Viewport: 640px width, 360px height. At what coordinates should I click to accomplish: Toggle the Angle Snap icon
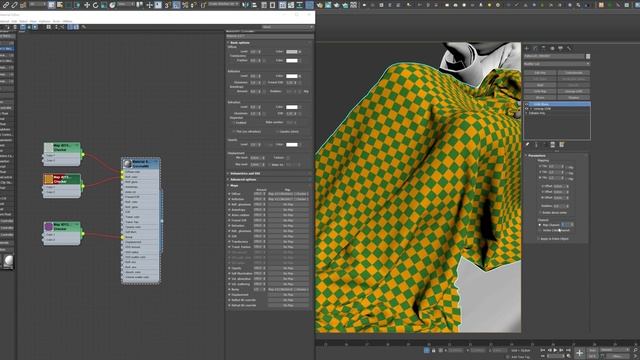coord(176,5)
